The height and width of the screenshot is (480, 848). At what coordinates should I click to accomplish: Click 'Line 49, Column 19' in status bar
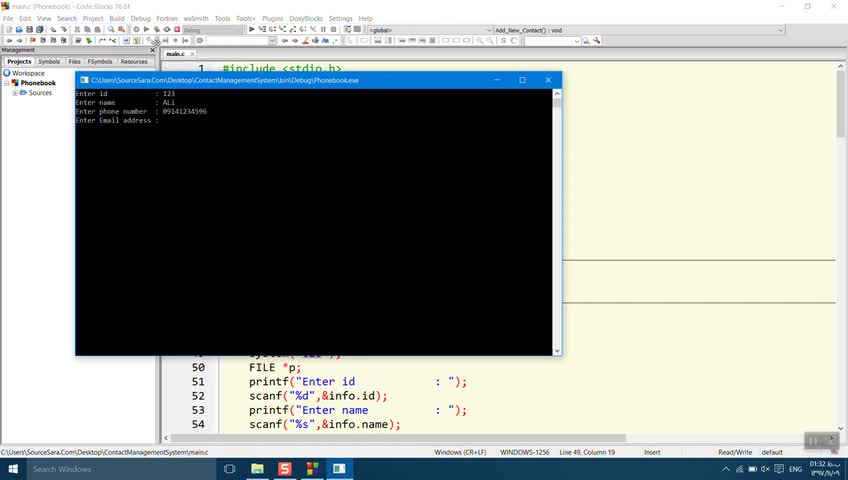[x=587, y=452]
